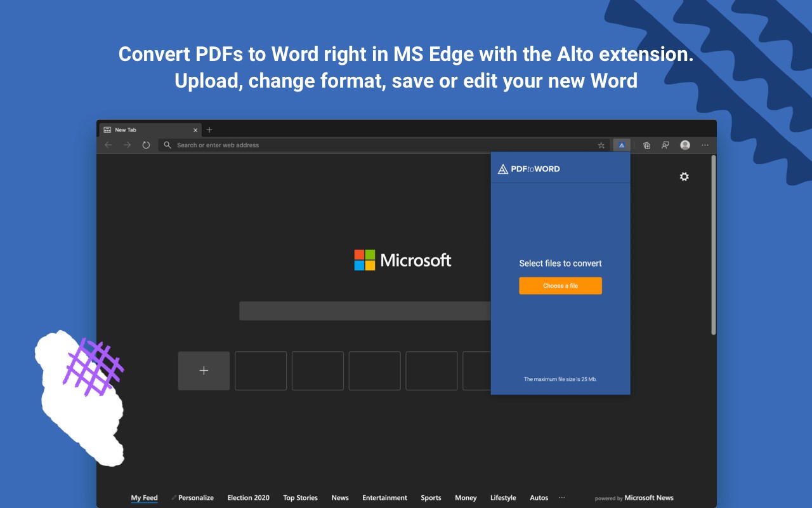This screenshot has width=812, height=508.
Task: Focus the Search or enter web address field
Action: pos(384,145)
